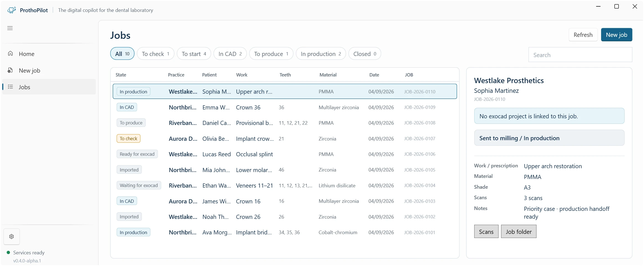The height and width of the screenshot is (266, 644).
Task: Click the Upper arch restoration prescription value
Action: click(x=553, y=166)
